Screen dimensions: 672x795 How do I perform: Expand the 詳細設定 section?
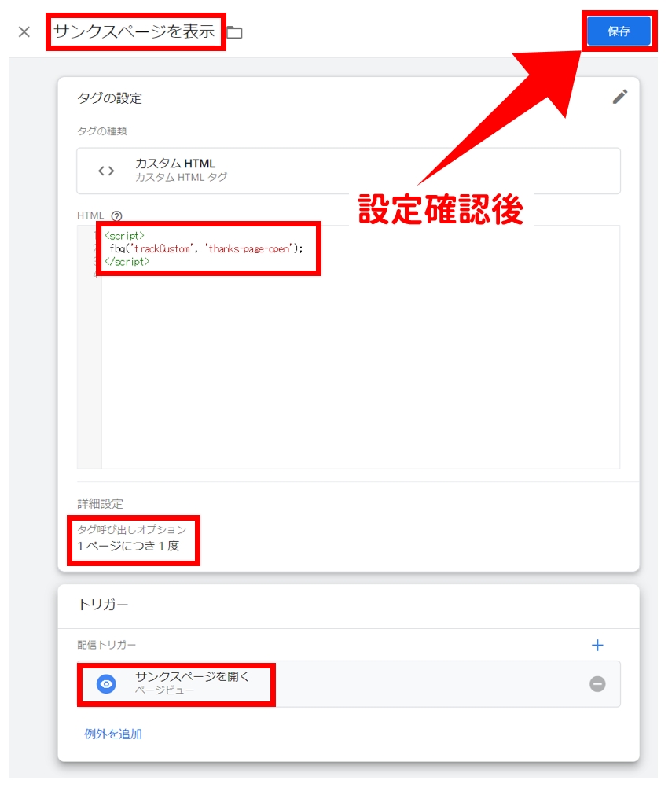click(x=101, y=503)
